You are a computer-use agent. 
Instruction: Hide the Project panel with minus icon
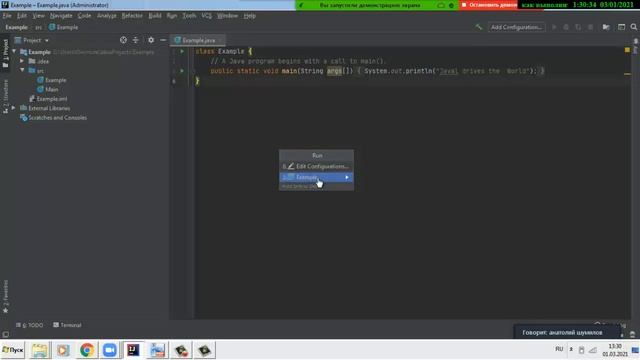pyautogui.click(x=163, y=40)
